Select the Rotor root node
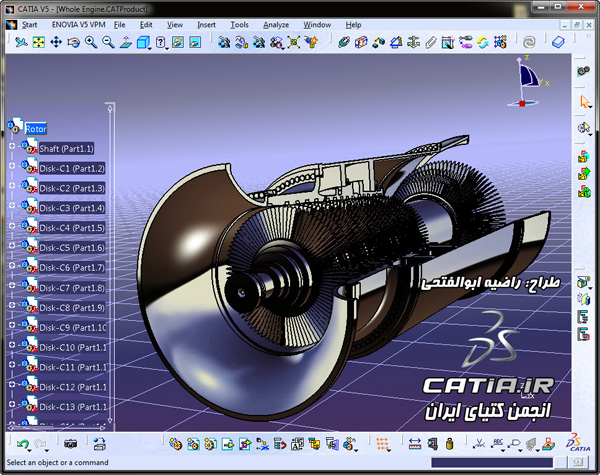The height and width of the screenshot is (475, 600). point(36,129)
